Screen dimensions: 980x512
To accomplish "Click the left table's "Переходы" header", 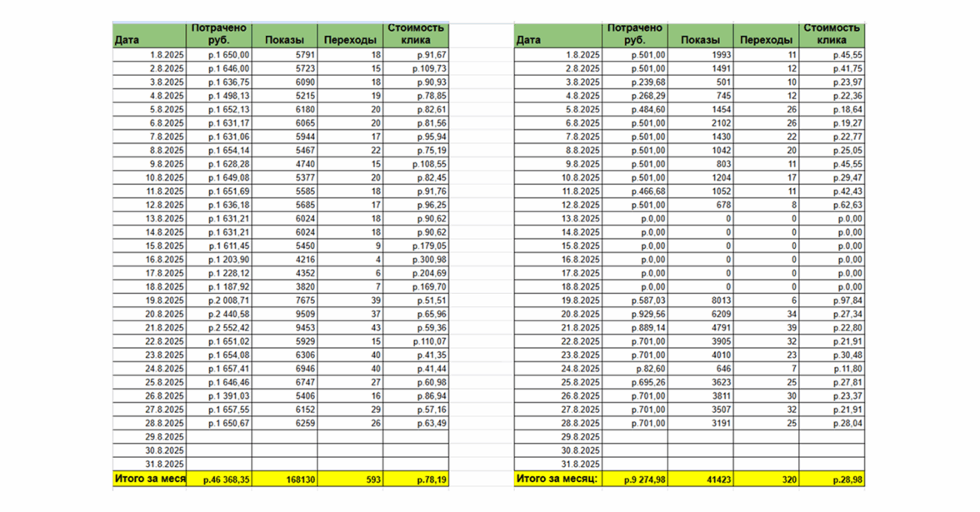I will coord(350,35).
